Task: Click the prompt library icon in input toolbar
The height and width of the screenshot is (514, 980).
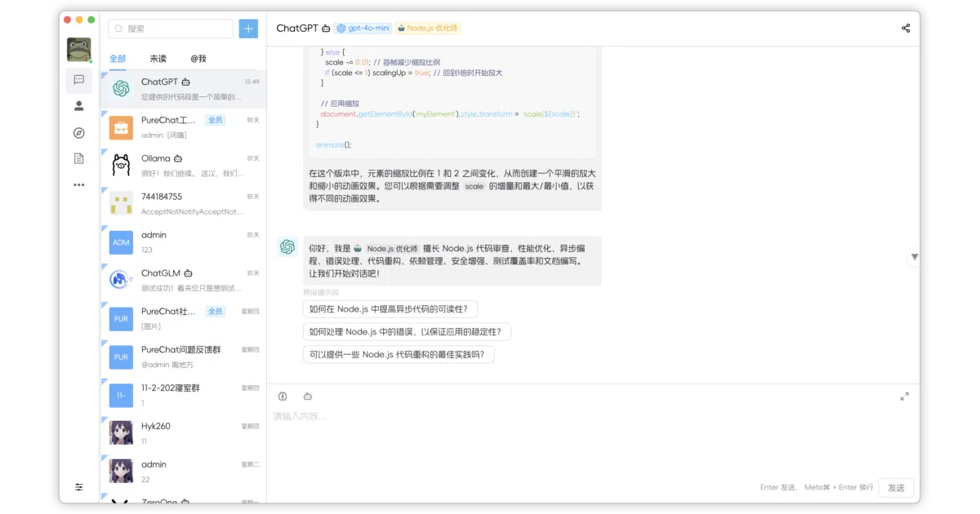Action: point(283,397)
